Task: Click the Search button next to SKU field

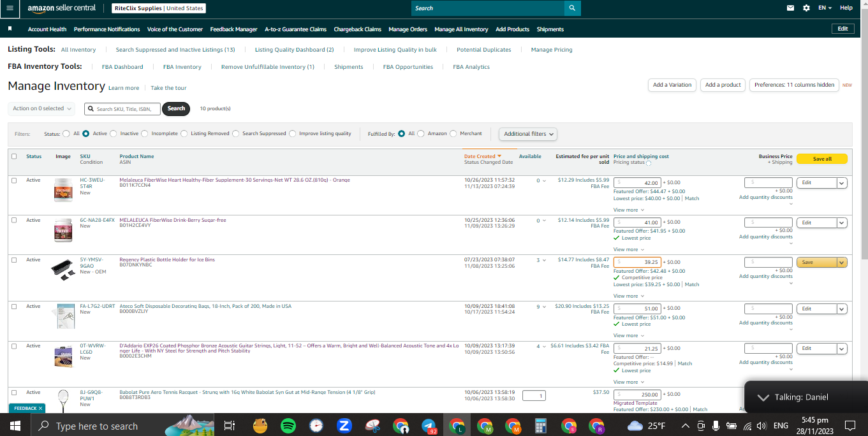Action: (x=177, y=108)
